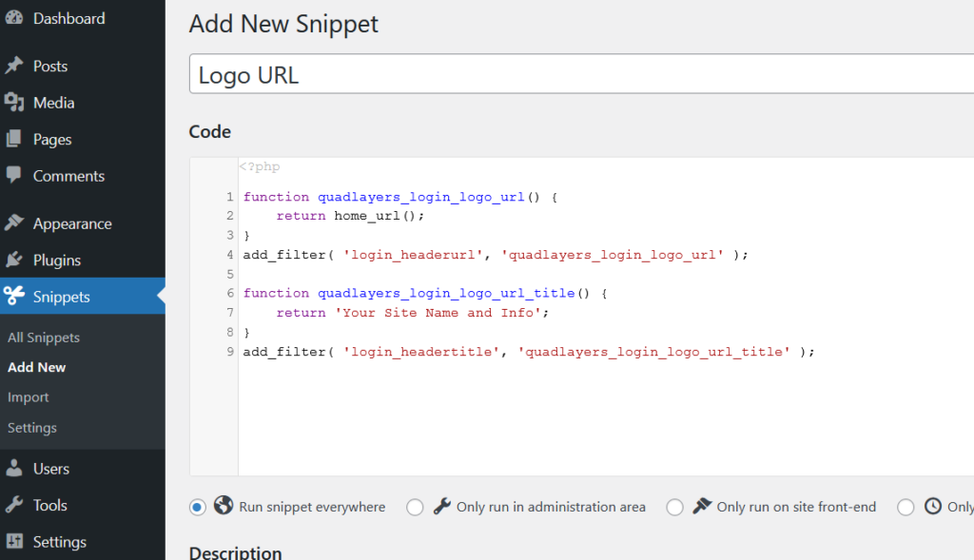
Task: Click the globe icon for run everywhere
Action: 224,506
